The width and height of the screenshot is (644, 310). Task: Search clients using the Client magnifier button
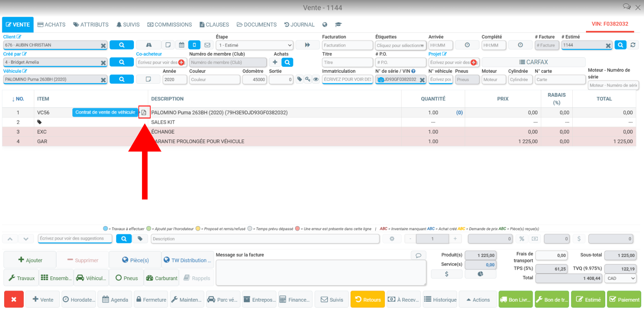click(x=122, y=45)
